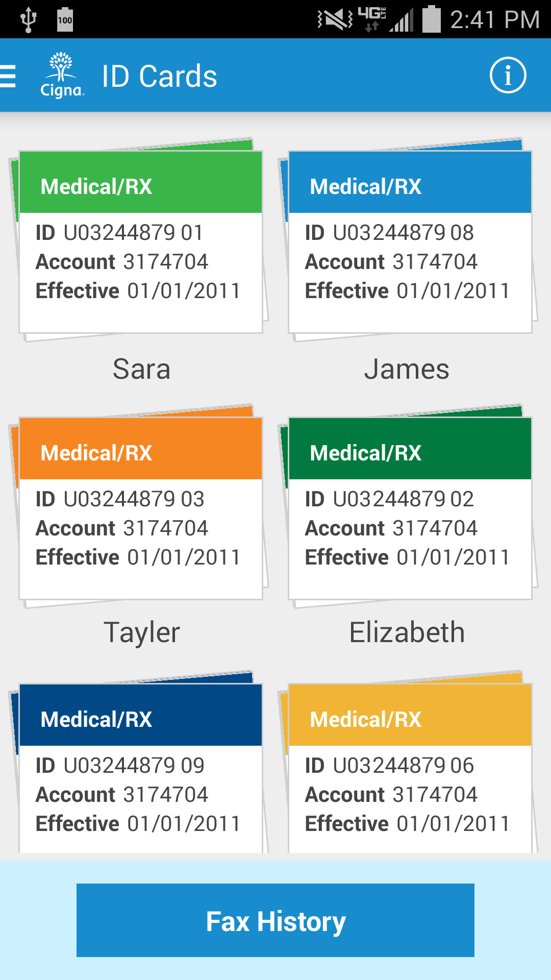Tap the battery 100 status icon
551x980 pixels.
pos(65,19)
